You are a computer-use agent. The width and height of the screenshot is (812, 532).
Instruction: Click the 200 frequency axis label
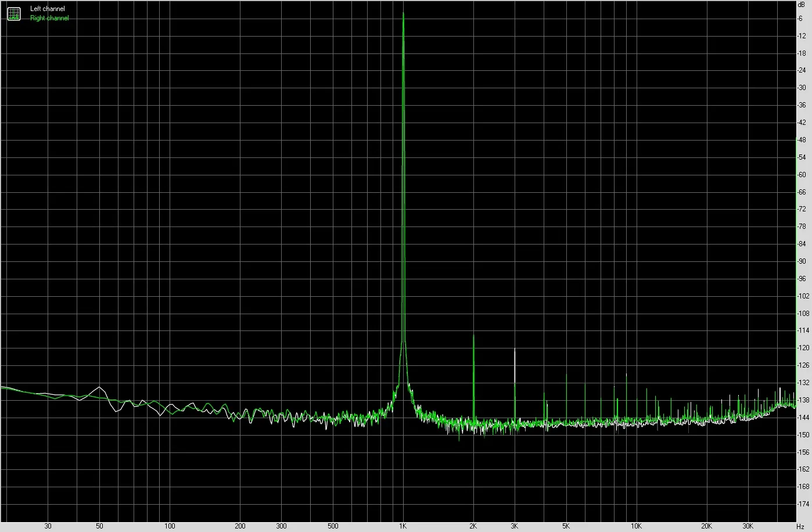click(x=240, y=526)
